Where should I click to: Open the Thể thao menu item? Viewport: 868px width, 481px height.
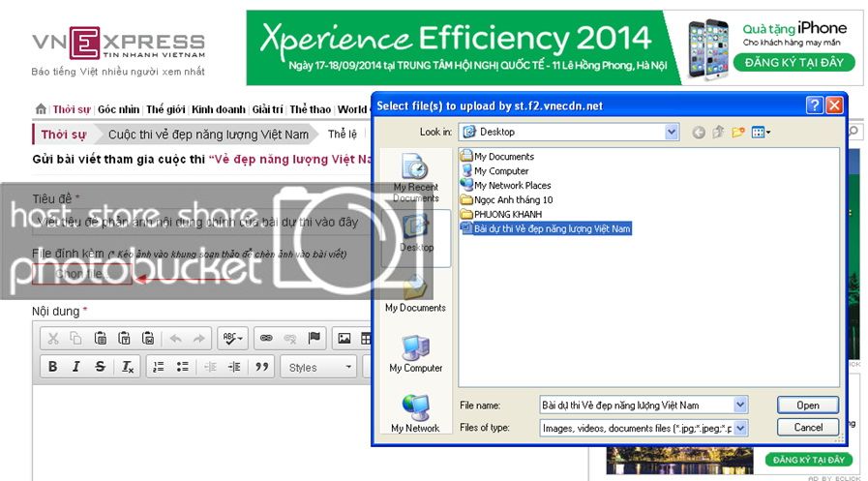(x=310, y=109)
